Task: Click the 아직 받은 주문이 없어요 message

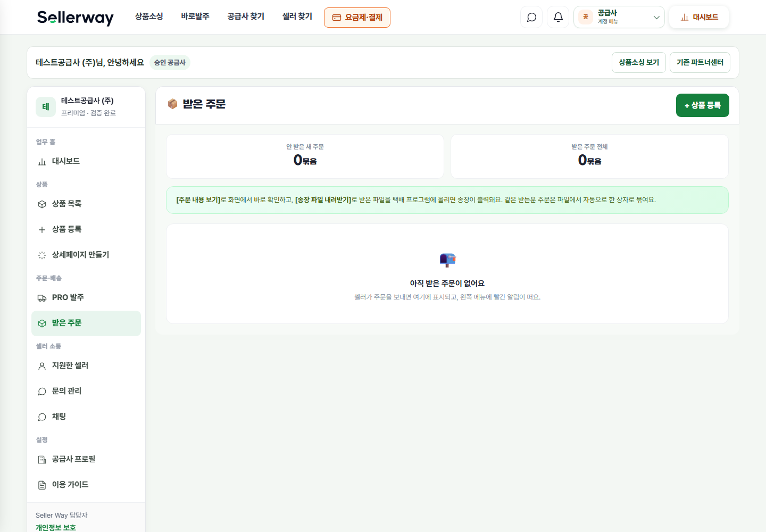Action: [447, 284]
